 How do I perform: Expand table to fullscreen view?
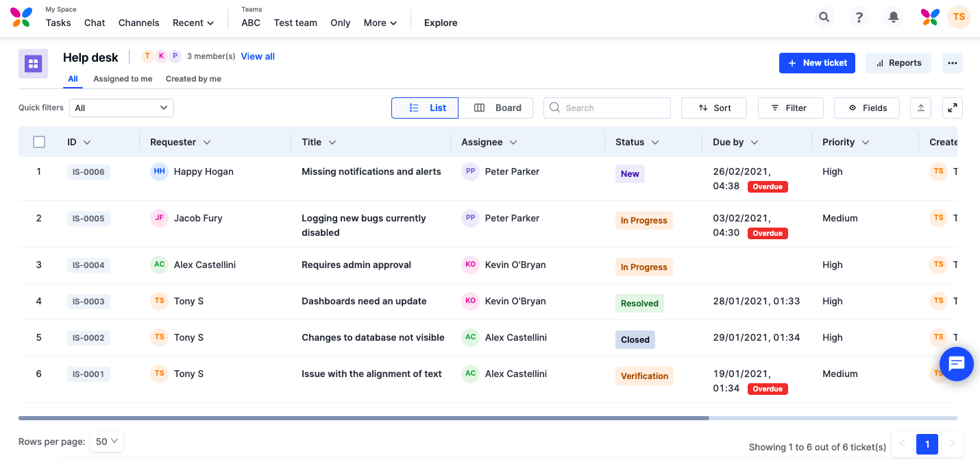click(x=953, y=108)
